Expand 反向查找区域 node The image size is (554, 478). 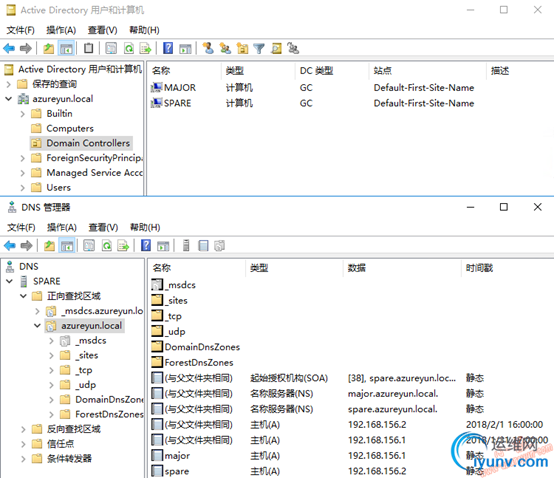pos(23,429)
